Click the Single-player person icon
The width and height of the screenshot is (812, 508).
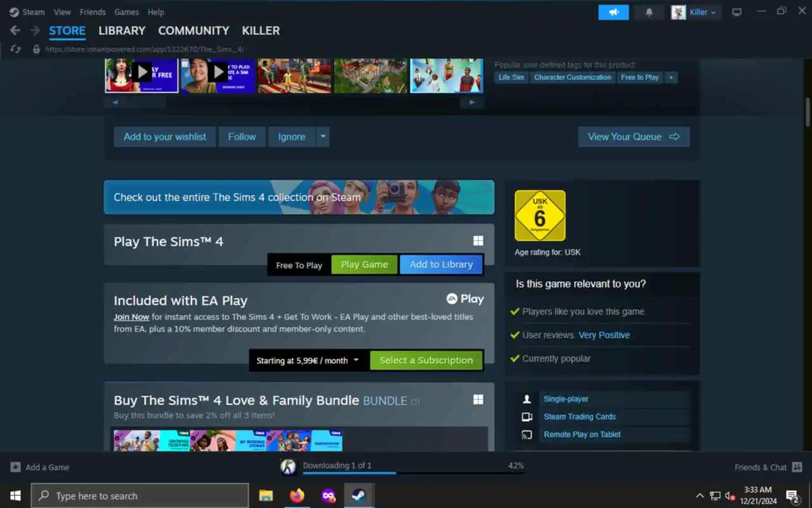click(527, 399)
